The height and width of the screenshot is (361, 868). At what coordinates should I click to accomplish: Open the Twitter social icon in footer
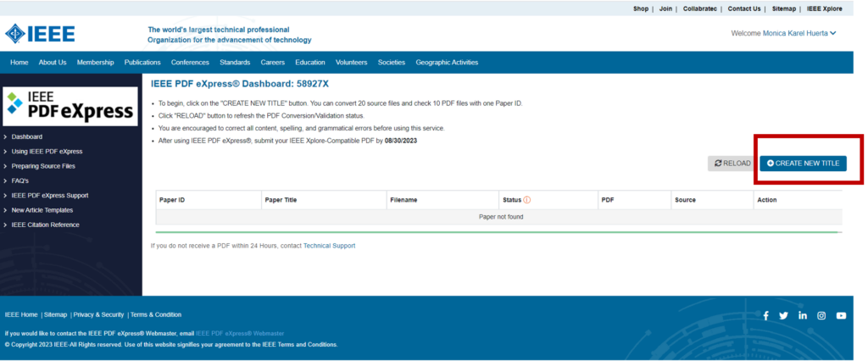(783, 315)
